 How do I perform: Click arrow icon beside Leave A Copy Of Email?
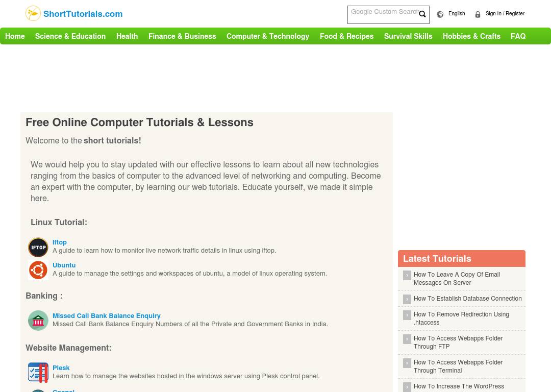(407, 275)
